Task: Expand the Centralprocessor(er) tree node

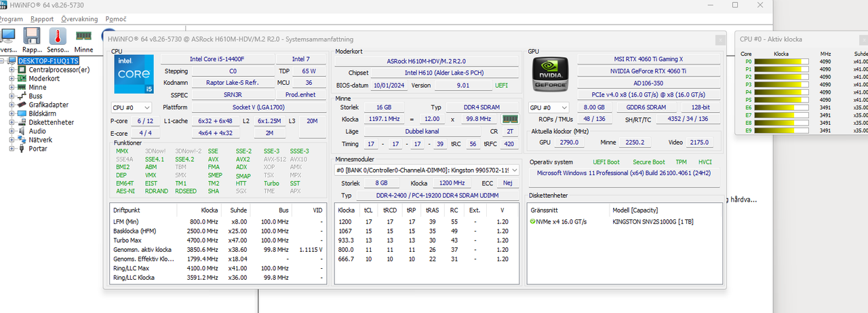Action: (x=12, y=69)
